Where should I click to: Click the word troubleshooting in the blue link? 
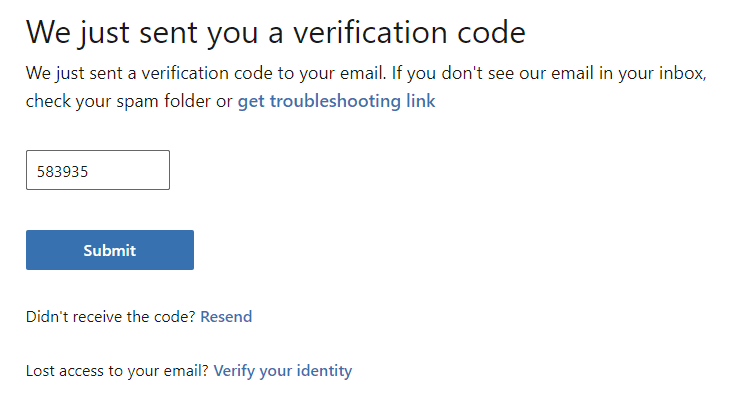[335, 101]
